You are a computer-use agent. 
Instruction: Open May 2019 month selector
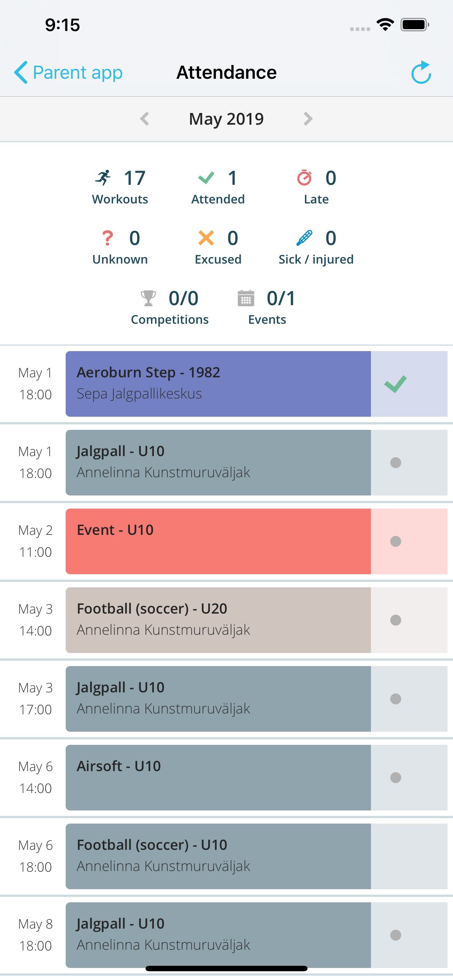tap(226, 119)
